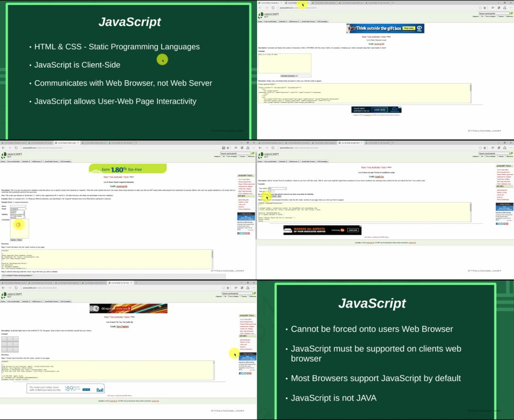This screenshot has height=420, width=514.
Task: Click center cell of Tic Tac Toe grid
Action: pyautogui.click(x=10, y=344)
